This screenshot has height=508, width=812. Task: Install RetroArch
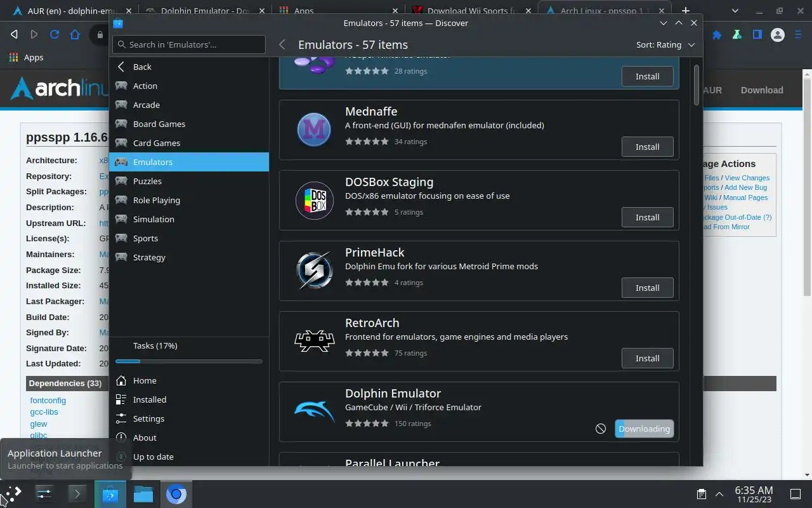point(647,358)
